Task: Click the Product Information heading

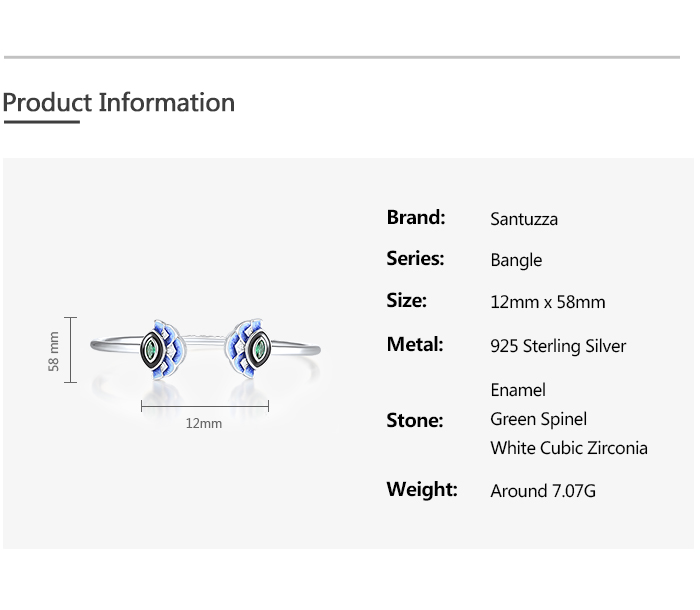Action: [118, 103]
